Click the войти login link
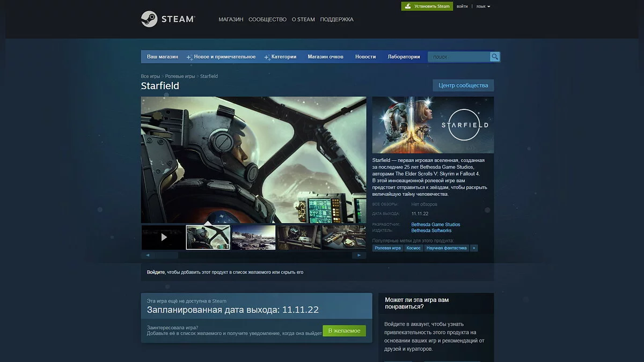Screen dimensions: 644x362 tap(462, 6)
